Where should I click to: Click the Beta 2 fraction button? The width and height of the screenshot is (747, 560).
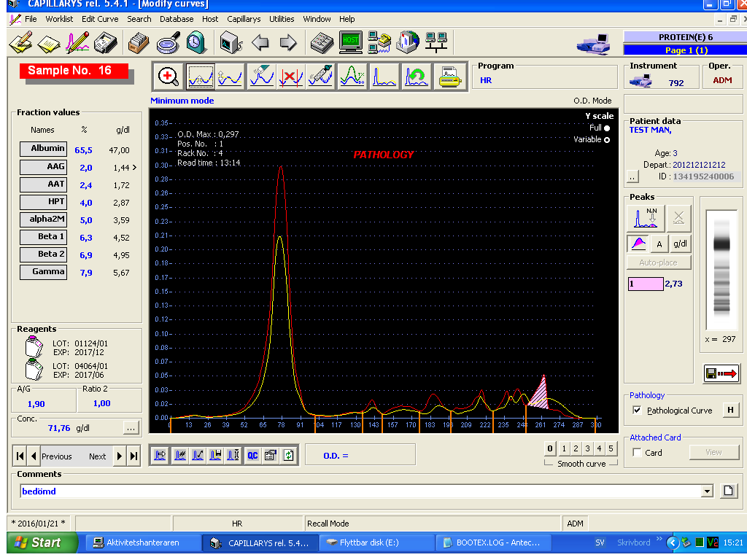pos(43,254)
